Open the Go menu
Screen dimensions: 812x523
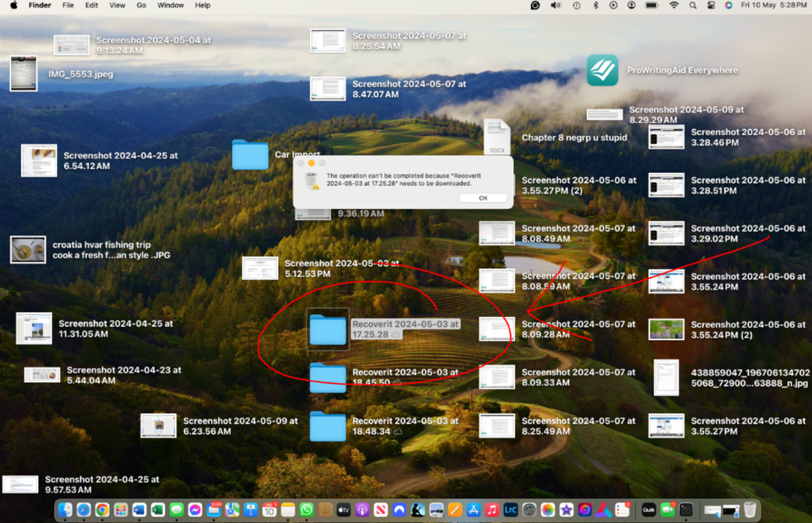141,5
